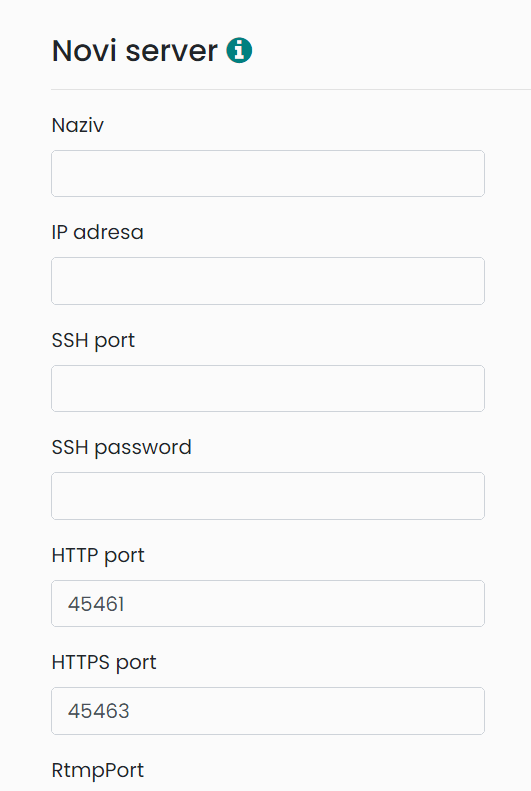Click the HTTP port label
531x791 pixels.
point(98,556)
